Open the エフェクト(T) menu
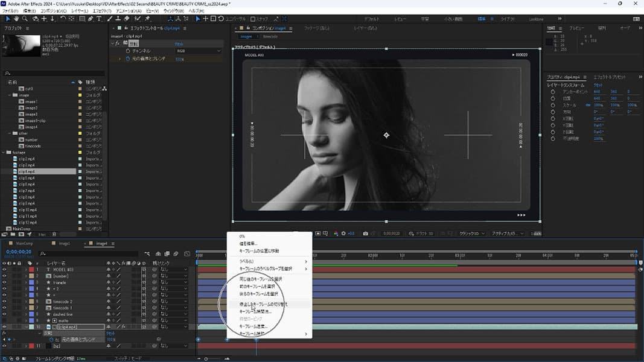Viewport: 644px width, 362px height. tap(103, 11)
